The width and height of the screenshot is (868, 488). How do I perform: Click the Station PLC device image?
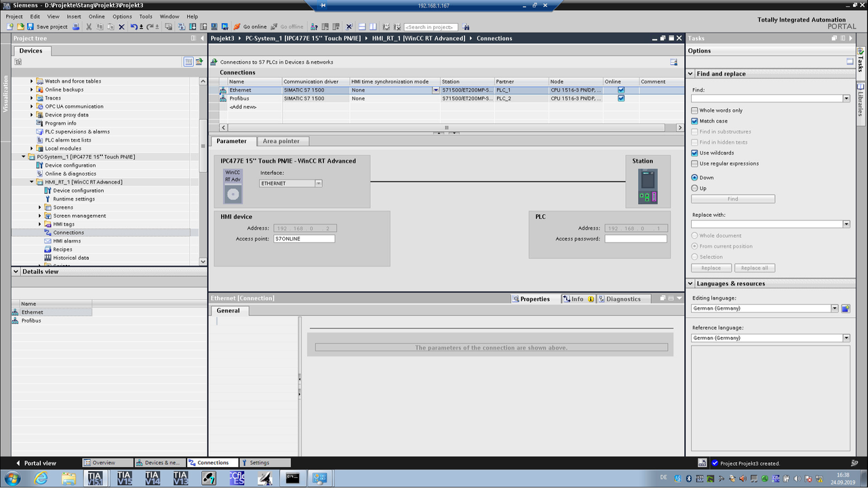[x=648, y=186]
